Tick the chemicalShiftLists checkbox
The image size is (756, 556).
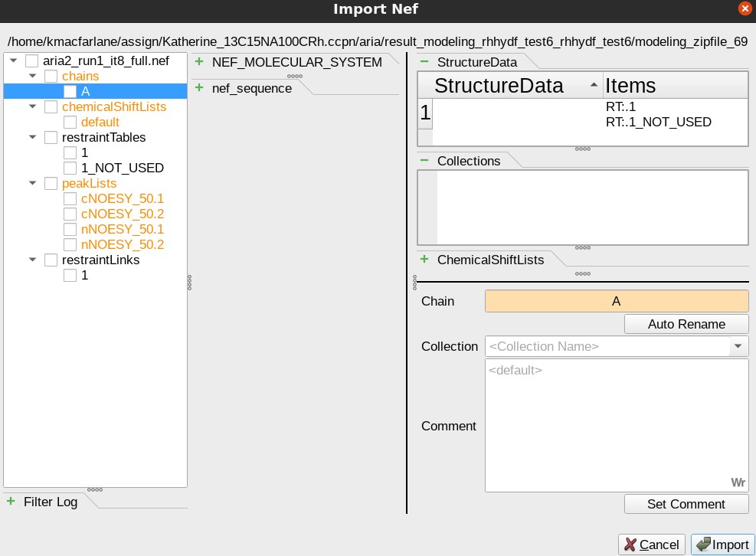pyautogui.click(x=51, y=106)
